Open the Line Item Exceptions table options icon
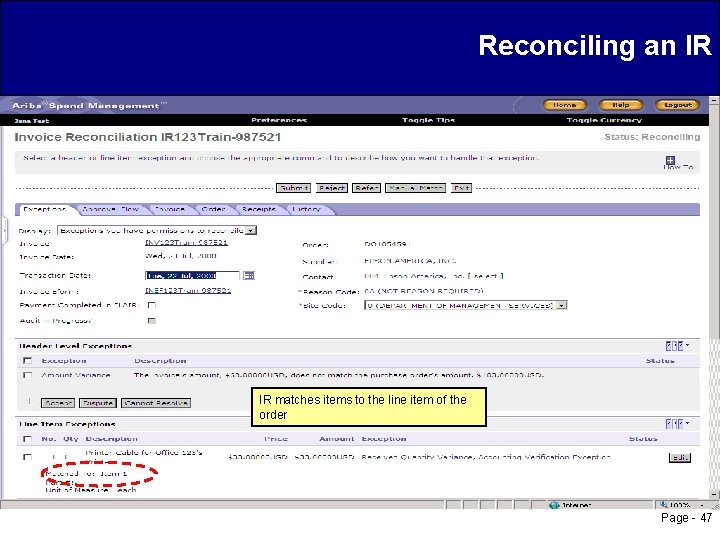Image resolution: width=720 pixels, height=540 pixels. pyautogui.click(x=677, y=424)
